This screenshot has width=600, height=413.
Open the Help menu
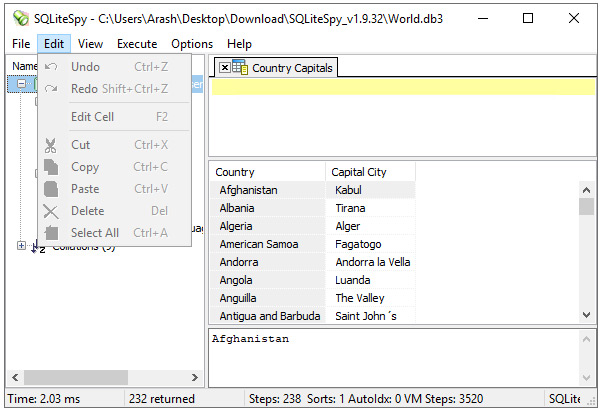click(239, 44)
